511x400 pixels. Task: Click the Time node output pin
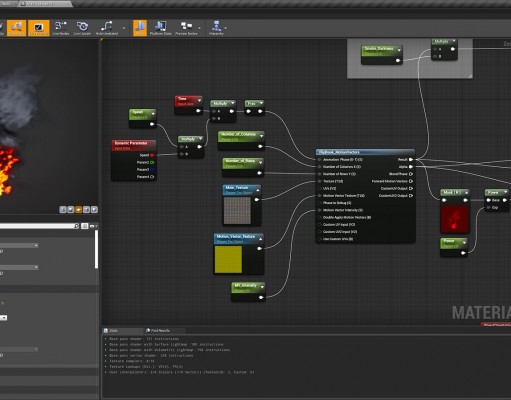pyautogui.click(x=198, y=111)
